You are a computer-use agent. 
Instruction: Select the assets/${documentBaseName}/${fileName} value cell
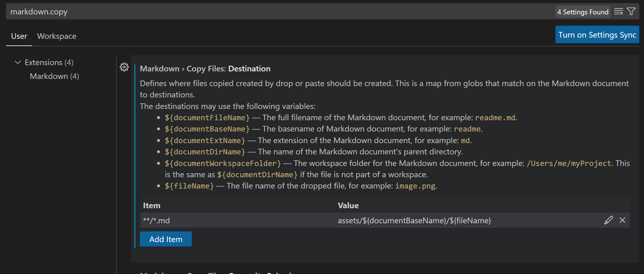(414, 220)
